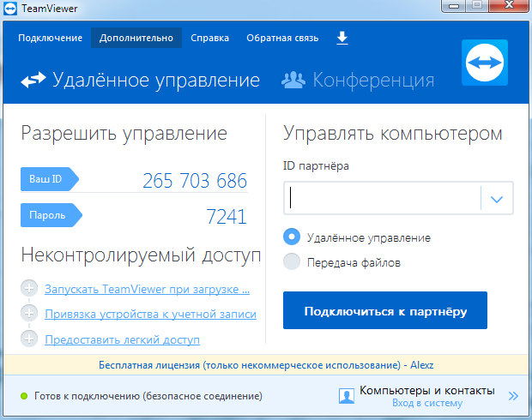The height and width of the screenshot is (420, 532).
Task: Minimize the TeamViewer window
Action: point(454,6)
